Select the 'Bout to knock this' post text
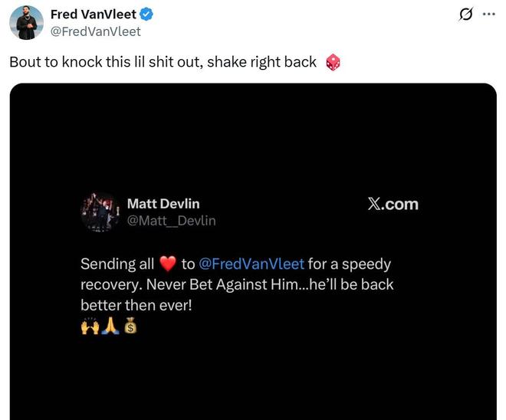 coord(163,62)
